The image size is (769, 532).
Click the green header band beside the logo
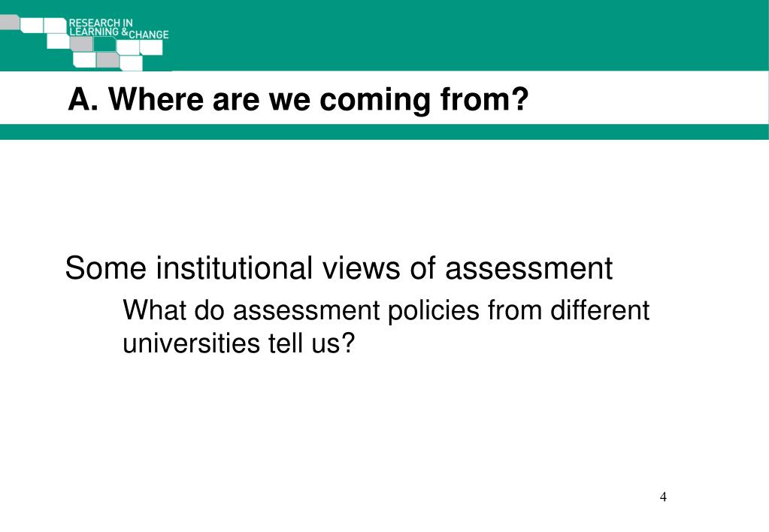pyautogui.click(x=466, y=35)
